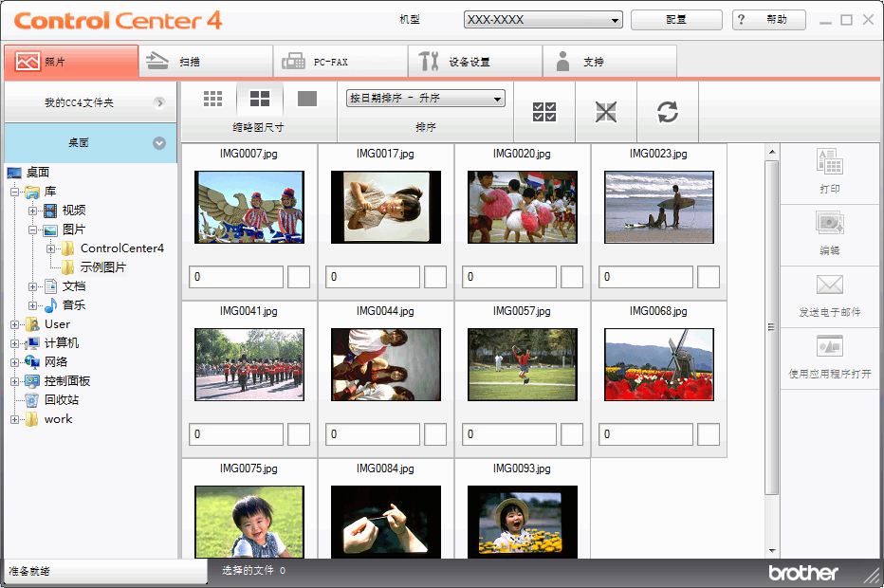Open the sort by date (按日期排序) dropdown
884x588 pixels.
[425, 99]
